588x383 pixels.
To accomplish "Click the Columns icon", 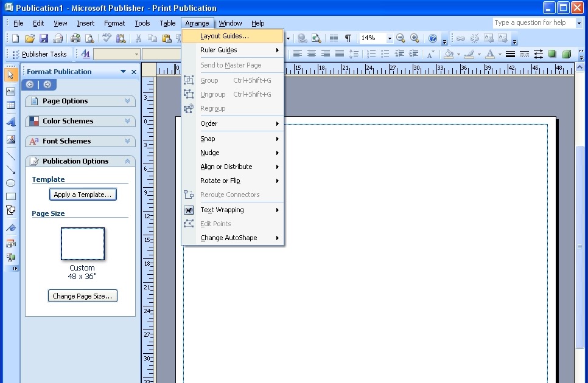I will pyautogui.click(x=334, y=38).
